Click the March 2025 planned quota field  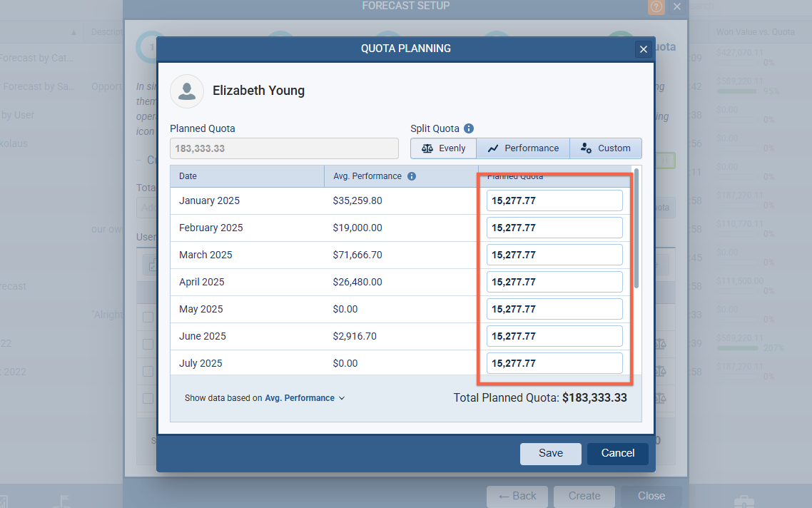tap(554, 255)
